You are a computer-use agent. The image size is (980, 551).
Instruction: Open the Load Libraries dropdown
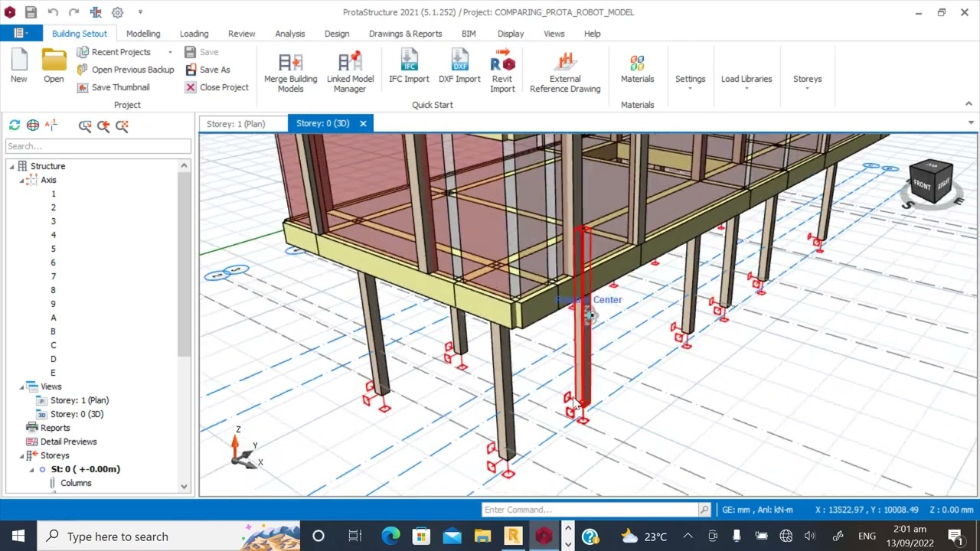tap(746, 83)
